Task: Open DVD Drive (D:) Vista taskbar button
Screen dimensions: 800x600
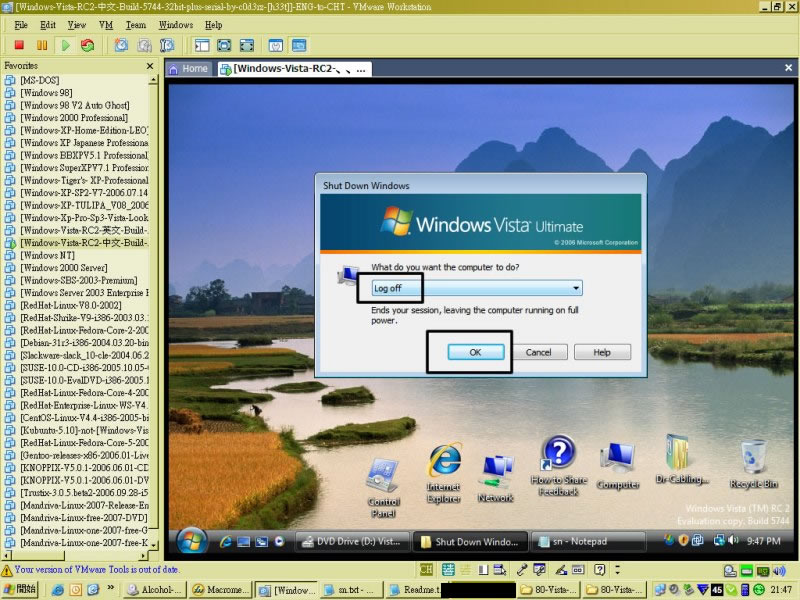Action: click(353, 541)
